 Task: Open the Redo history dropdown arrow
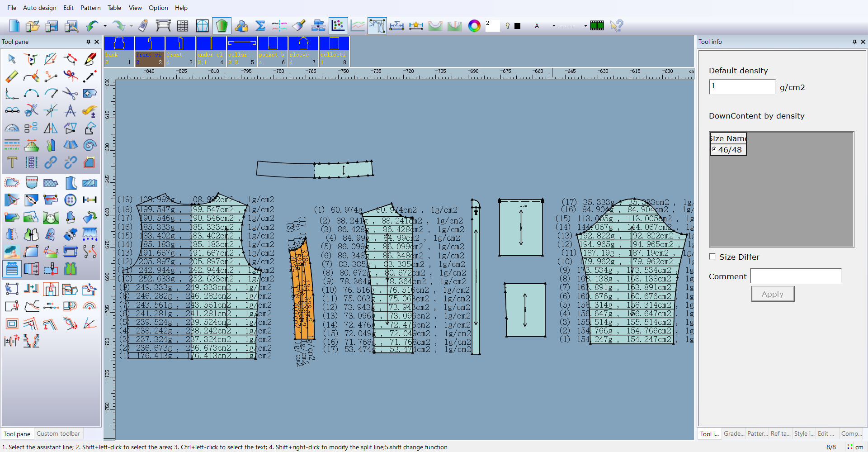(131, 26)
